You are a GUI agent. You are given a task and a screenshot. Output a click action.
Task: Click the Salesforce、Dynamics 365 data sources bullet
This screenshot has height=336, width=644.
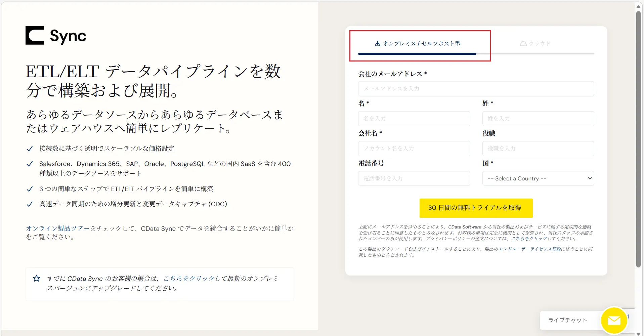(165, 168)
